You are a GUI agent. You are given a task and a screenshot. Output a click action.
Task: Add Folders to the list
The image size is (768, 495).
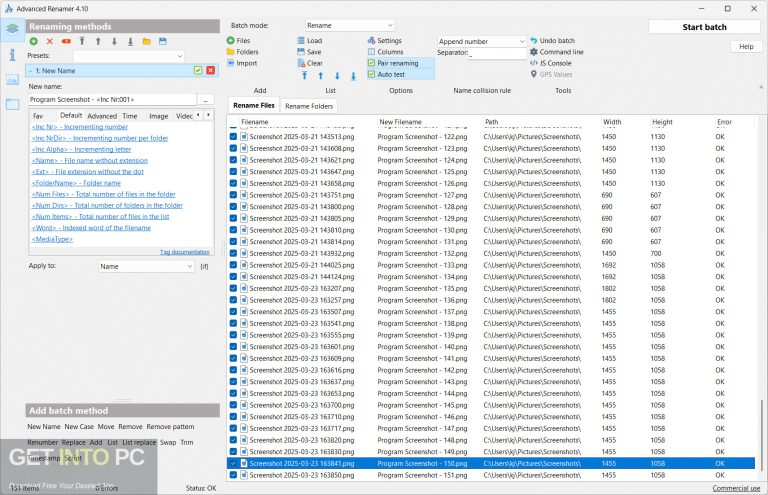coord(242,52)
